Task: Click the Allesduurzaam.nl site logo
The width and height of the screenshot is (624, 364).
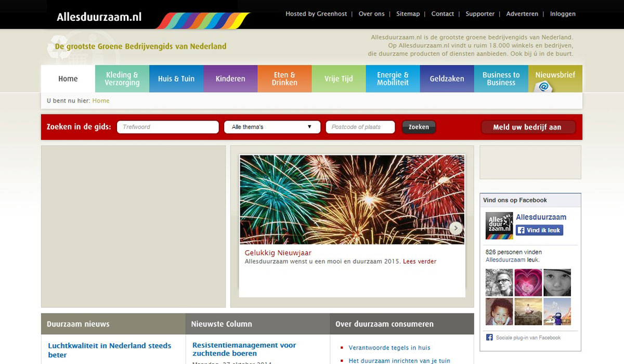Action: click(99, 17)
